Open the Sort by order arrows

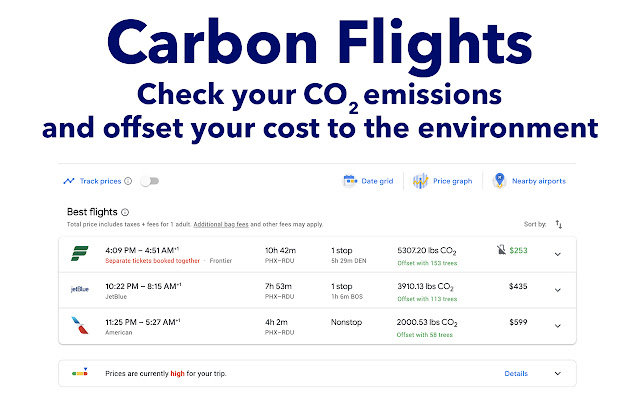point(559,225)
